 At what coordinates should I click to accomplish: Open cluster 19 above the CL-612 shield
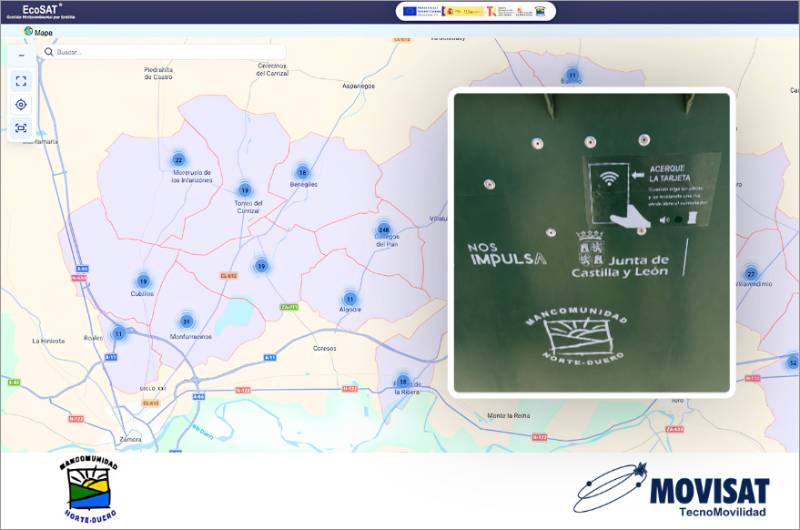pos(261,266)
